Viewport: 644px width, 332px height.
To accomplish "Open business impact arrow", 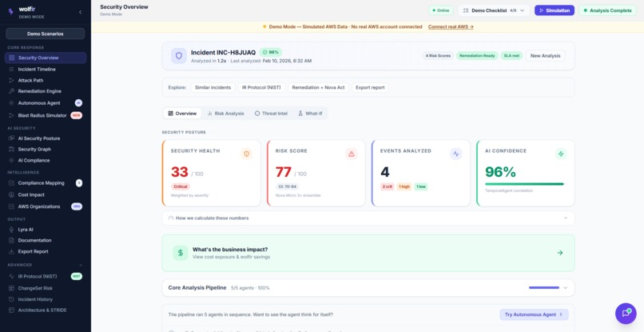I will coord(560,253).
